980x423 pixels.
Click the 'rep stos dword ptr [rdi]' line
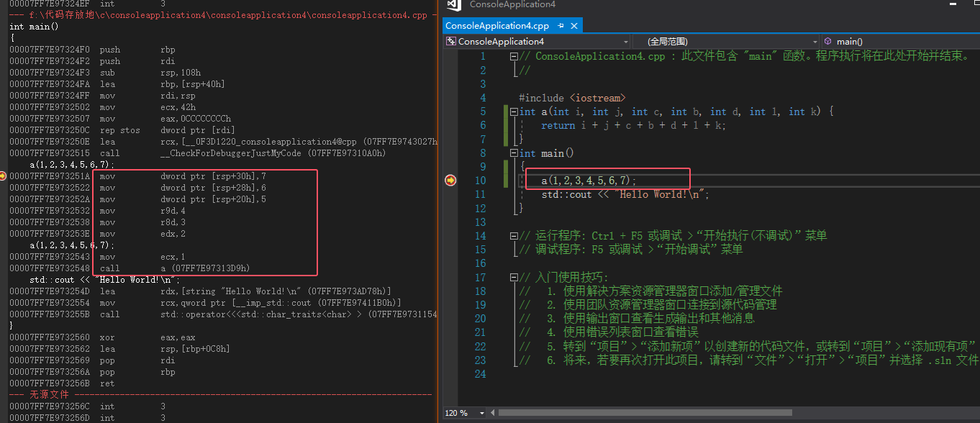[x=121, y=130]
